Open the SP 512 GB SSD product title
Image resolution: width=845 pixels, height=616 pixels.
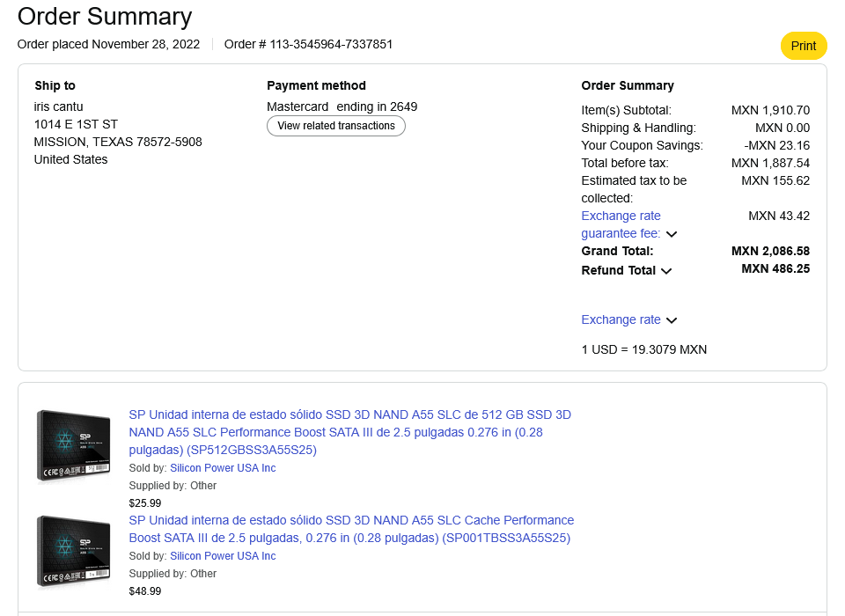tap(349, 432)
